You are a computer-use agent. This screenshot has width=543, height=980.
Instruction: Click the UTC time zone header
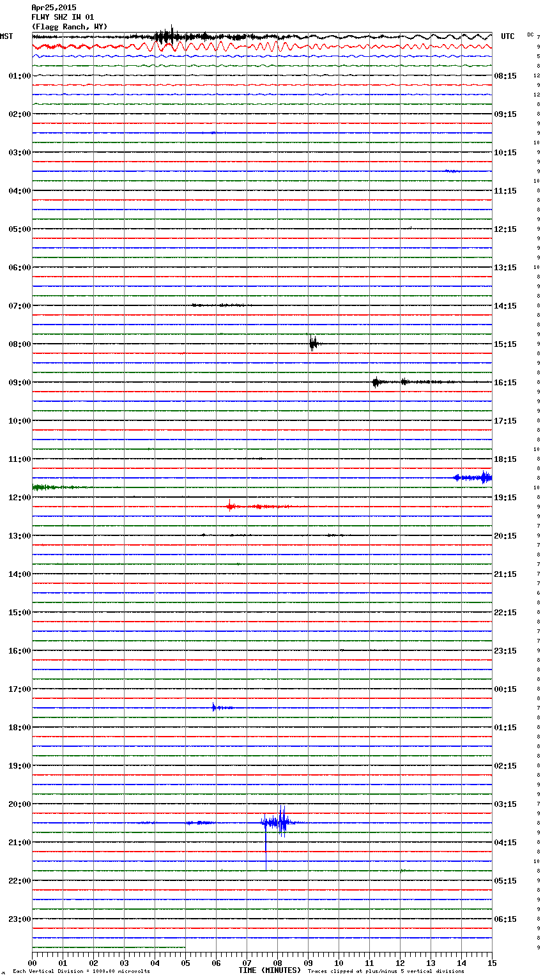click(x=508, y=36)
